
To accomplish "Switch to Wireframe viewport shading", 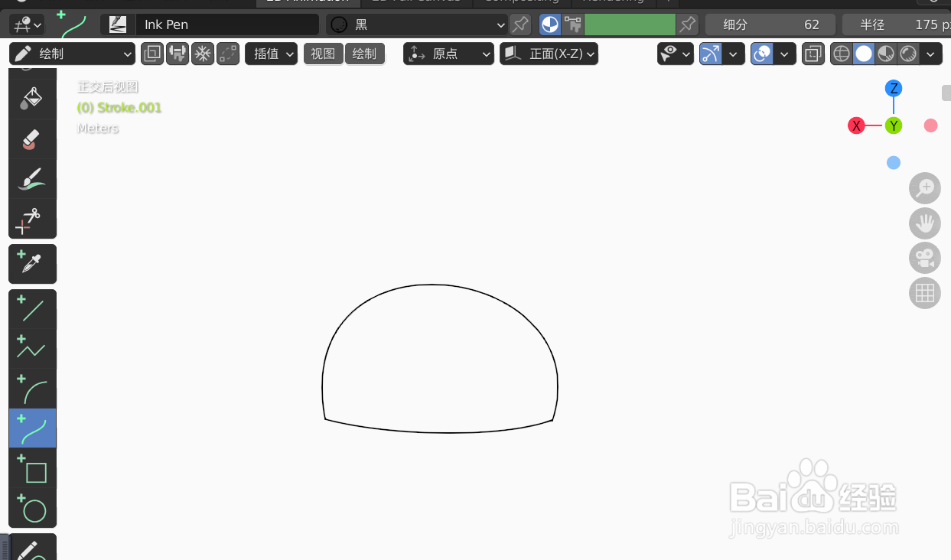I will pyautogui.click(x=842, y=54).
